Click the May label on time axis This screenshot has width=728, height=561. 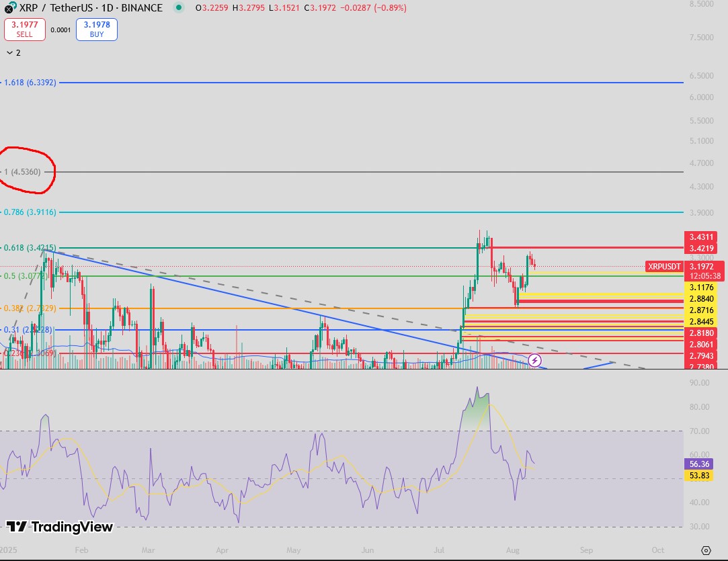(x=294, y=550)
